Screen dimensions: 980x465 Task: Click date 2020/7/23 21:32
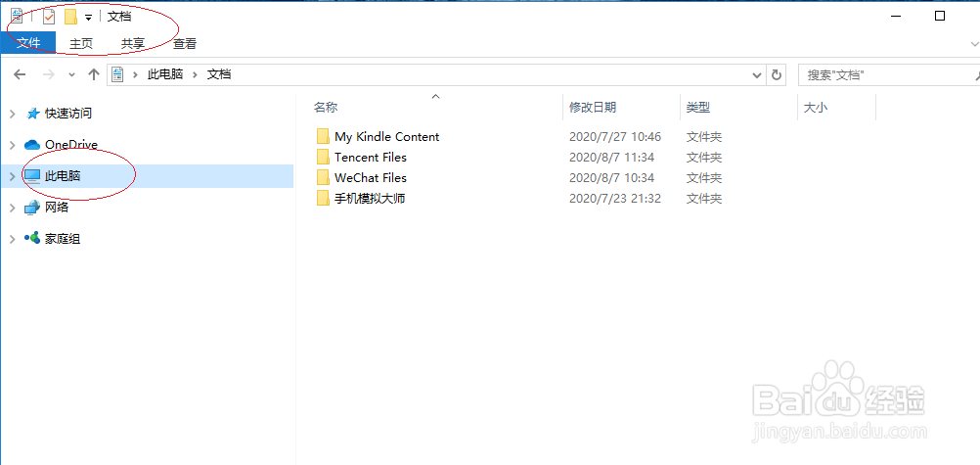tap(615, 199)
